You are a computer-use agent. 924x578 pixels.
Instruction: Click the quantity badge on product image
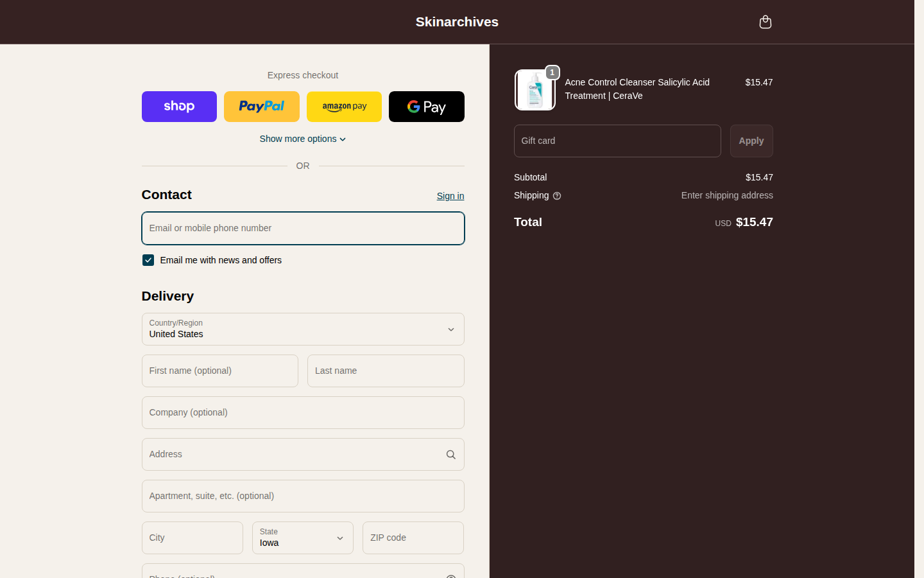coord(552,73)
